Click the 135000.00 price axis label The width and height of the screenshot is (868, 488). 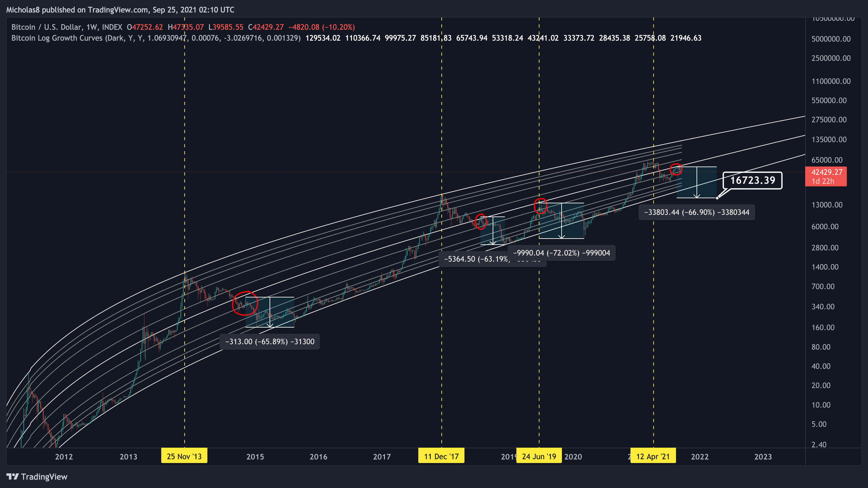point(829,139)
